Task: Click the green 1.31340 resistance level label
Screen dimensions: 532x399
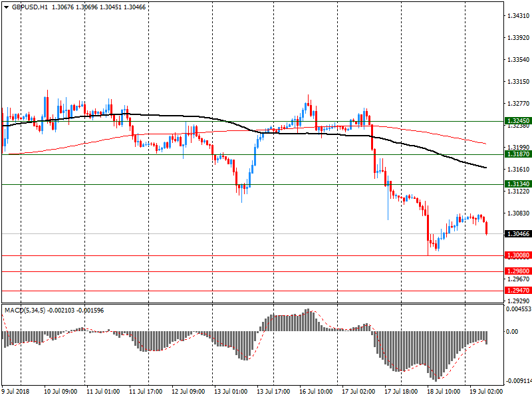Action: 517,184
